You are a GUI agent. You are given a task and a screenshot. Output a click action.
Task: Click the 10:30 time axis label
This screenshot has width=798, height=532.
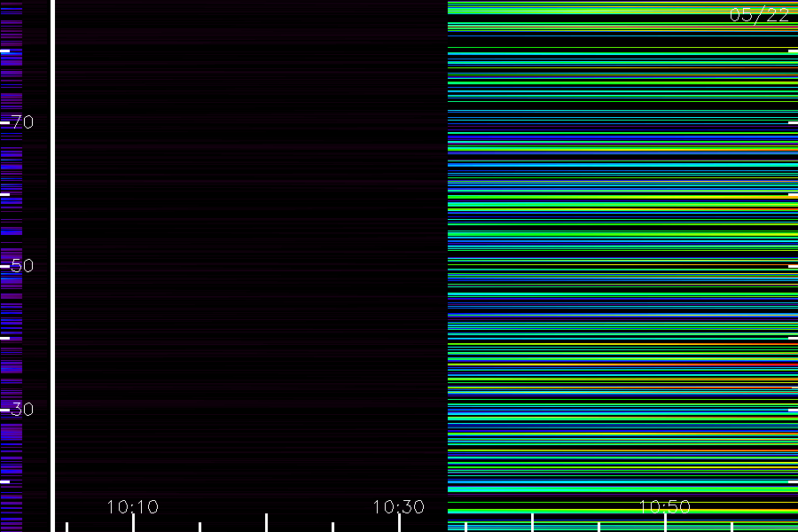tap(398, 507)
